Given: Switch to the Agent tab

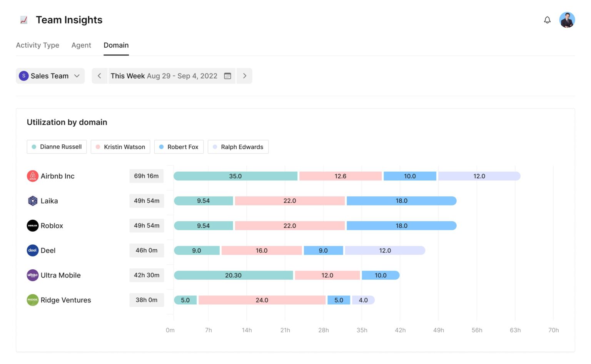Looking at the screenshot, I should coord(81,45).
